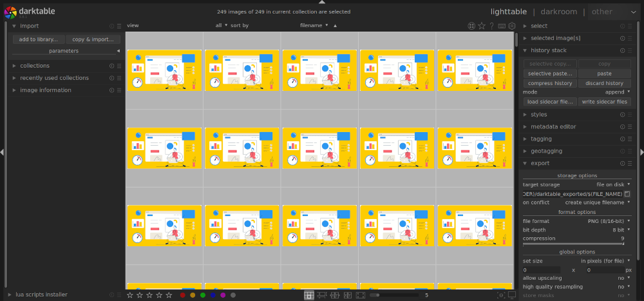Open the on conflict dropdown
The width and height of the screenshot is (644, 301).
point(577,202)
